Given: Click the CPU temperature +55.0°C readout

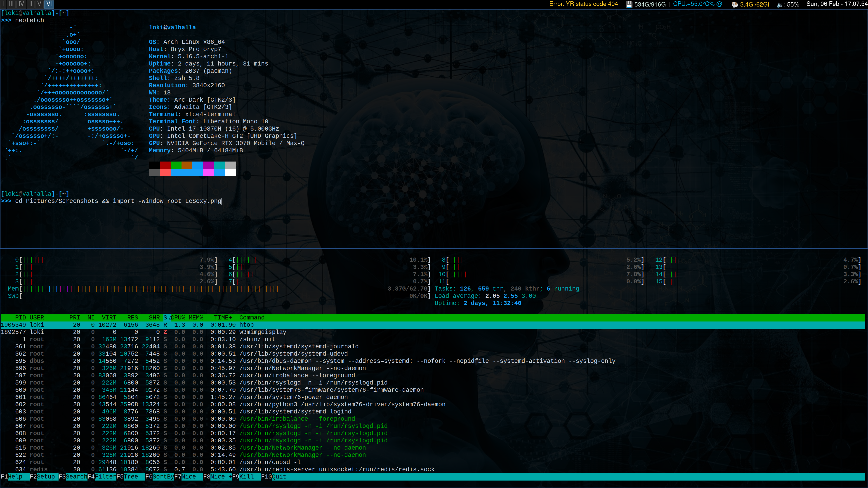Looking at the screenshot, I should point(698,4).
